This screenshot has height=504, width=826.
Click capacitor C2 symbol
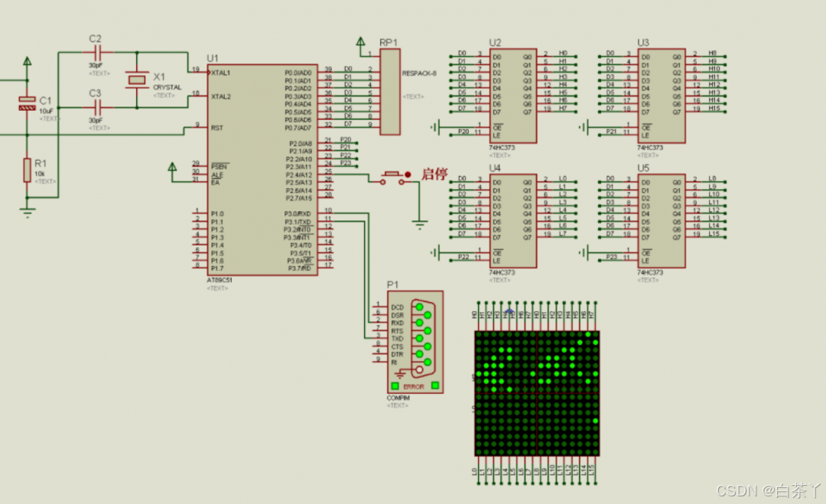97,52
